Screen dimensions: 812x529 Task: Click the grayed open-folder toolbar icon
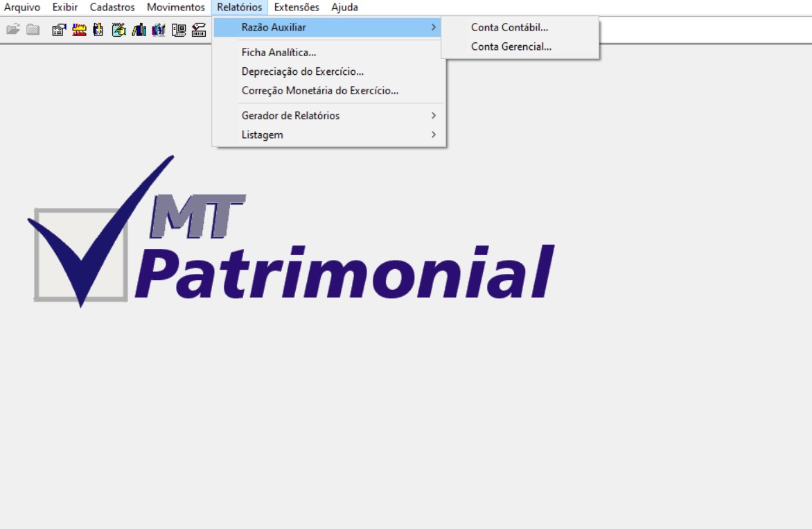13,30
